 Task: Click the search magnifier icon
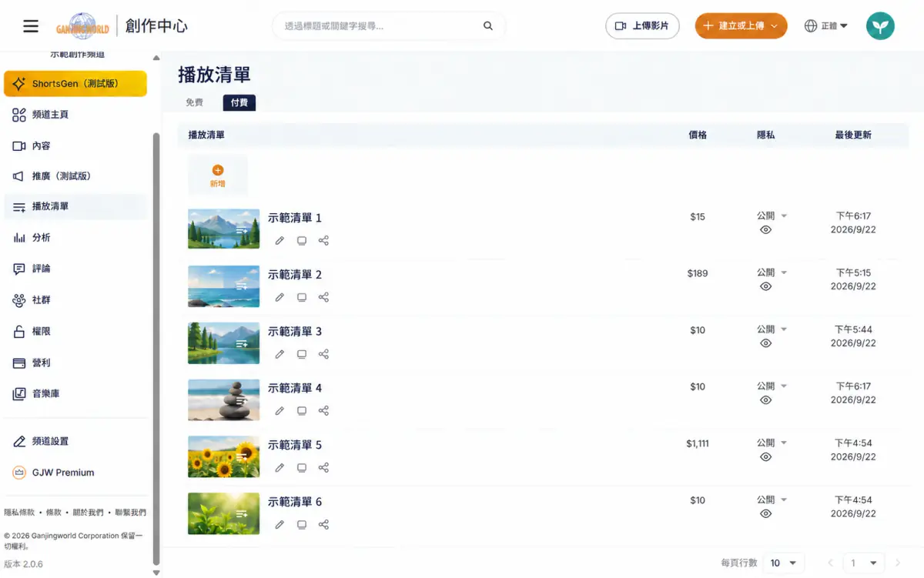pos(488,26)
